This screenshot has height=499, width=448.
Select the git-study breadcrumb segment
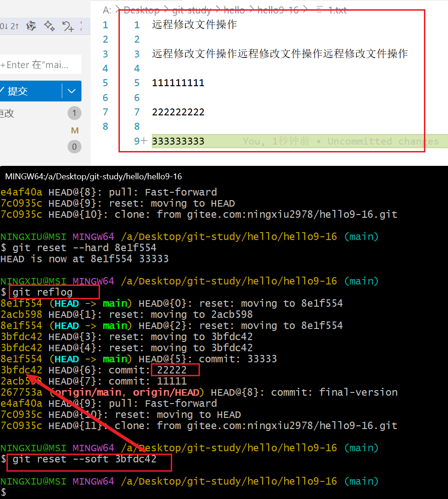(x=191, y=10)
